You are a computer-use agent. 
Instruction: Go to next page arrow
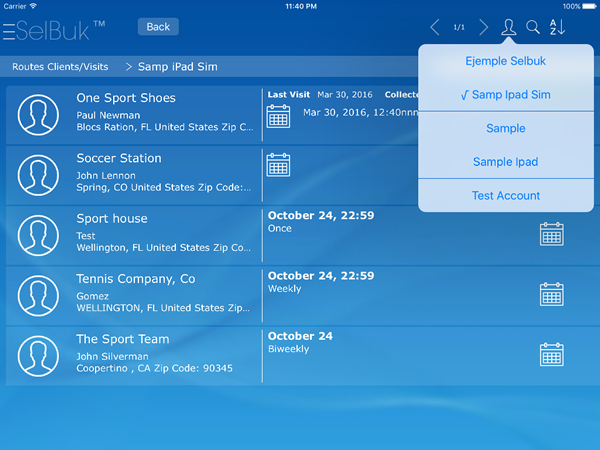(484, 28)
